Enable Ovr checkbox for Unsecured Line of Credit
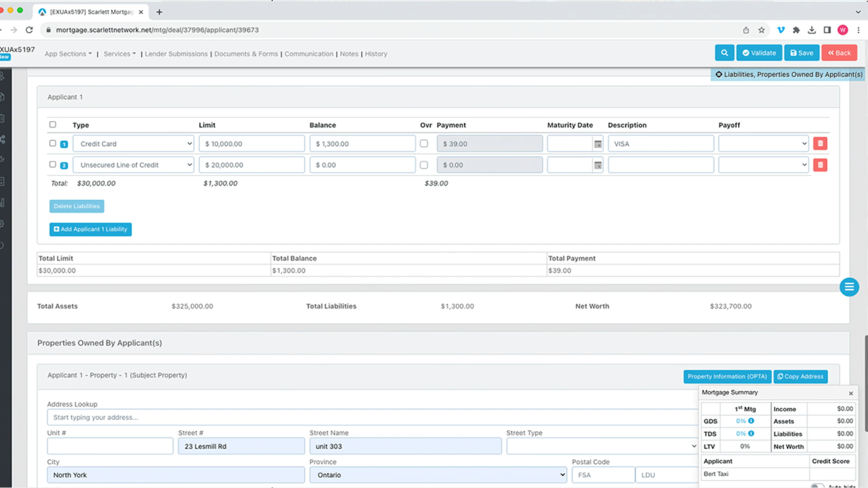This screenshot has width=868, height=488. tap(424, 165)
